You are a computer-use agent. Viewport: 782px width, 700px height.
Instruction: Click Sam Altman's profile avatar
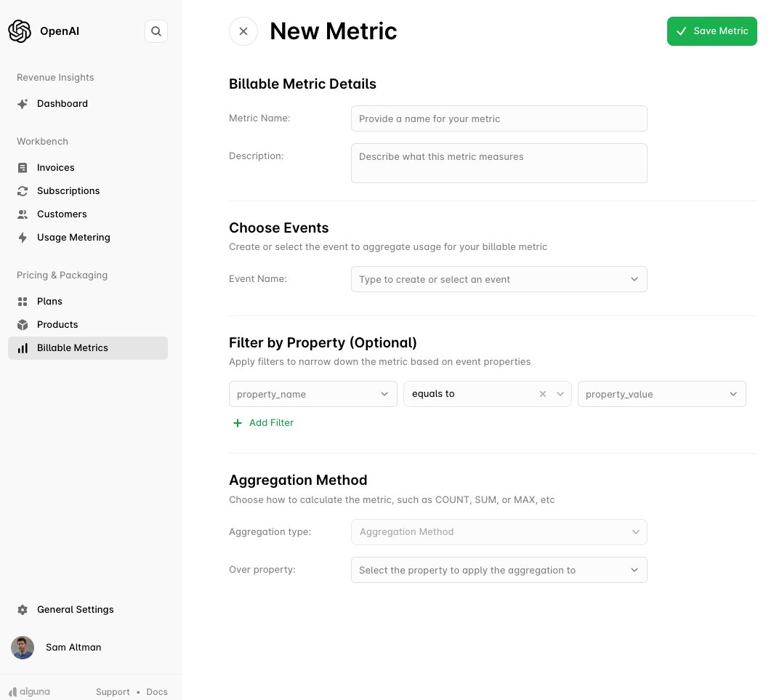(23, 648)
